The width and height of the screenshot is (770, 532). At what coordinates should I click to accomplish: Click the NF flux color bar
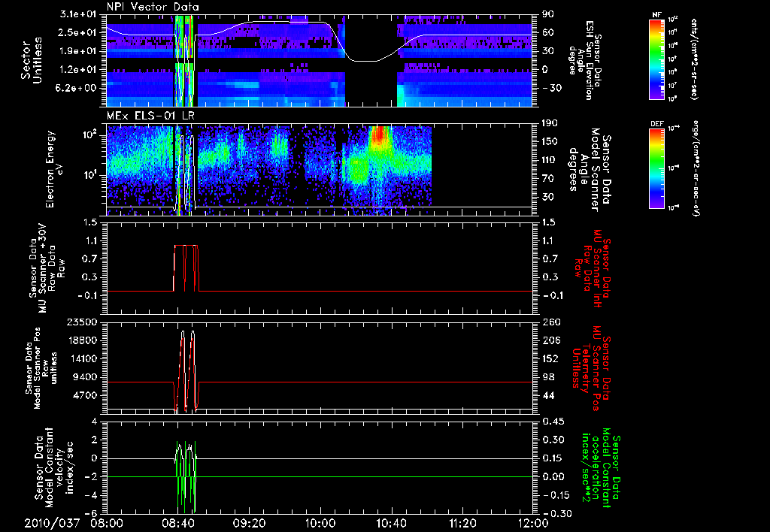656,59
